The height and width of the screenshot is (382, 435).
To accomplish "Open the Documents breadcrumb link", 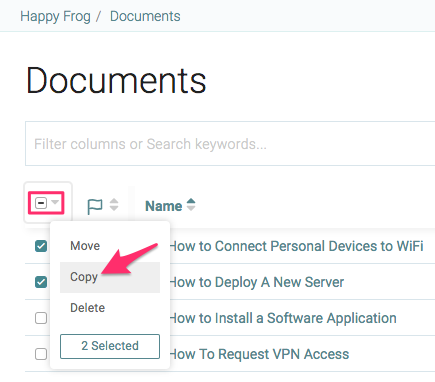I will coord(145,16).
